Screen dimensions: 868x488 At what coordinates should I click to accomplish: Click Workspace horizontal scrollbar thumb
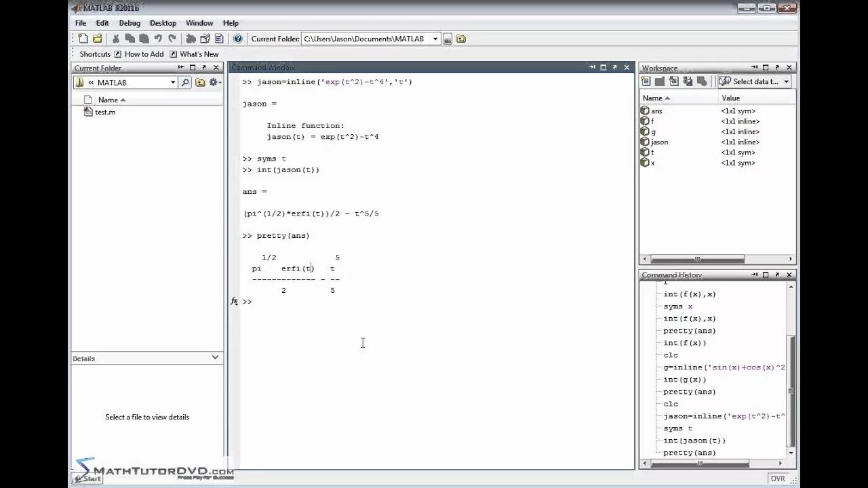[697, 259]
